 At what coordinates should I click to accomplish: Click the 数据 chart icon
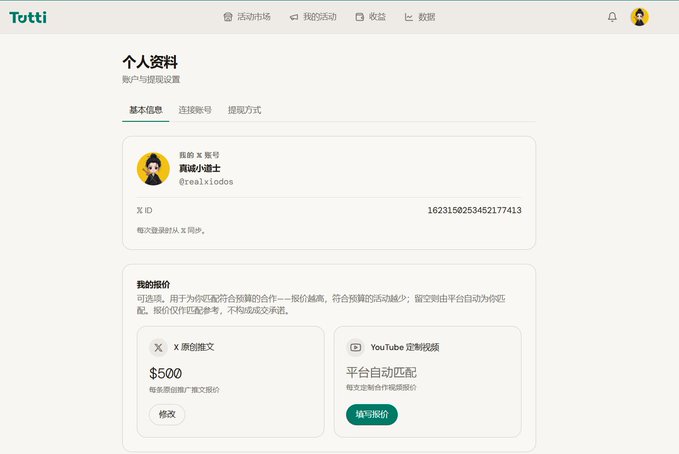click(408, 17)
